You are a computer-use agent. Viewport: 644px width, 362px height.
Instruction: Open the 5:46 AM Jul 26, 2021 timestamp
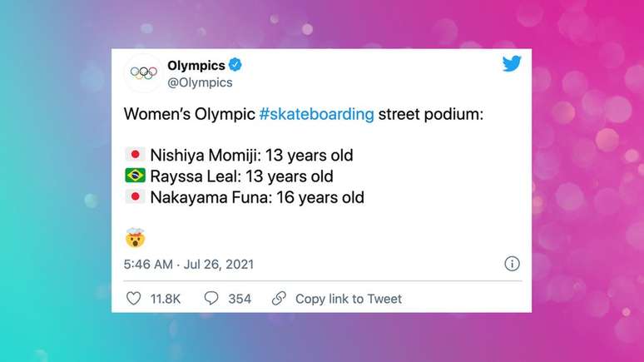tap(189, 265)
